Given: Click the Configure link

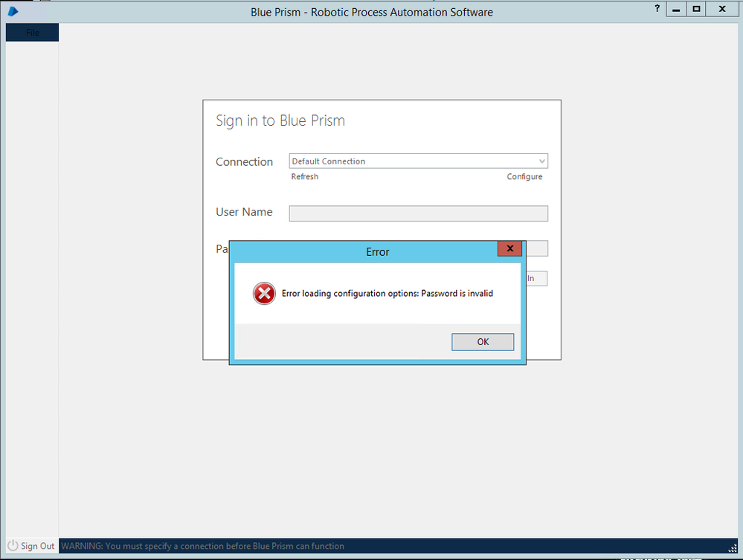Looking at the screenshot, I should pos(524,177).
